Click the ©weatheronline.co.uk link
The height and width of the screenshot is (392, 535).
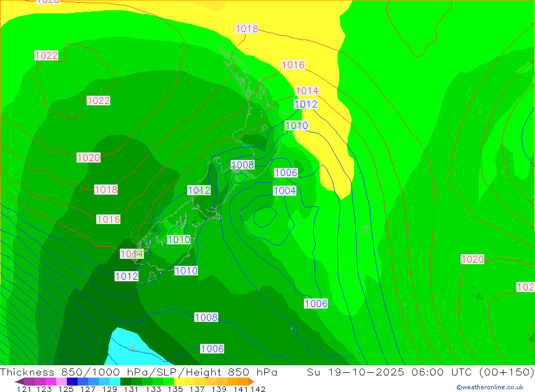click(x=490, y=387)
